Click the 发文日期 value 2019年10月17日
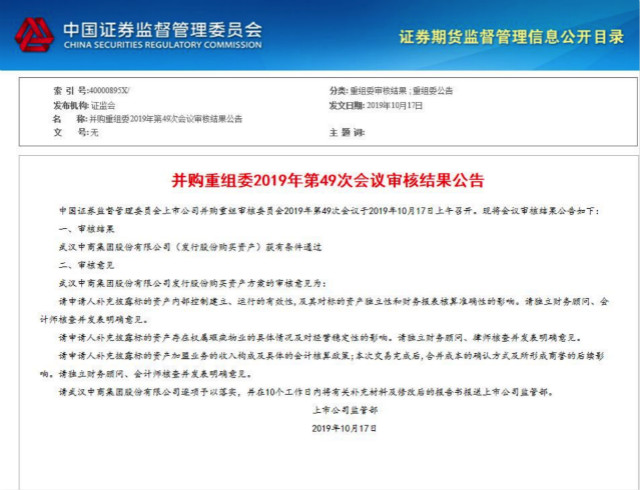 point(394,106)
